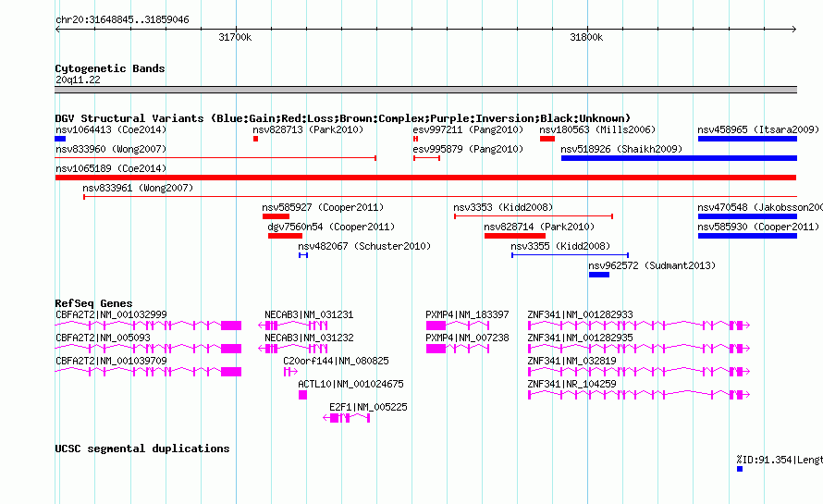Select the nsv3353 (Kidd2008) variant label
The height and width of the screenshot is (504, 823).
pos(503,207)
